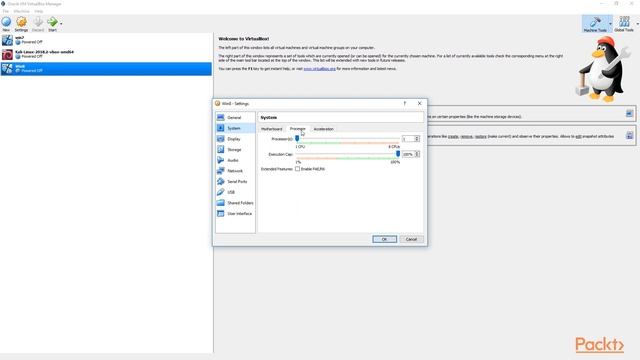This screenshot has height=360, width=640.
Task: Open the Global Tools button
Action: tap(624, 24)
